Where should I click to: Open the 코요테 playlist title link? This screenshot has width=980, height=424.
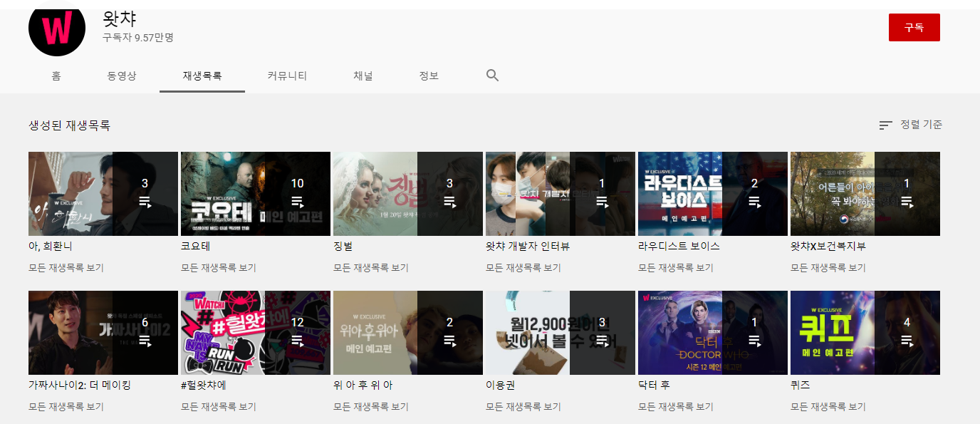[196, 247]
